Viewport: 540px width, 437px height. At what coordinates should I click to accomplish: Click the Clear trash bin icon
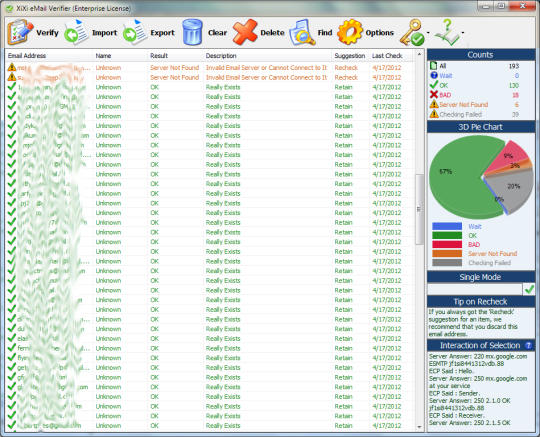[x=192, y=32]
